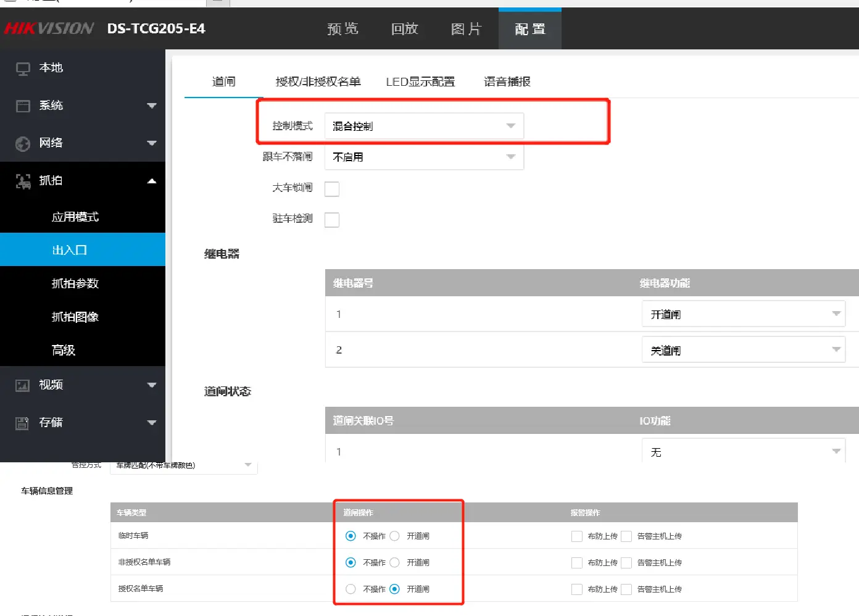Open 抓拍参数 in the sidebar
The image size is (859, 616).
point(75,283)
